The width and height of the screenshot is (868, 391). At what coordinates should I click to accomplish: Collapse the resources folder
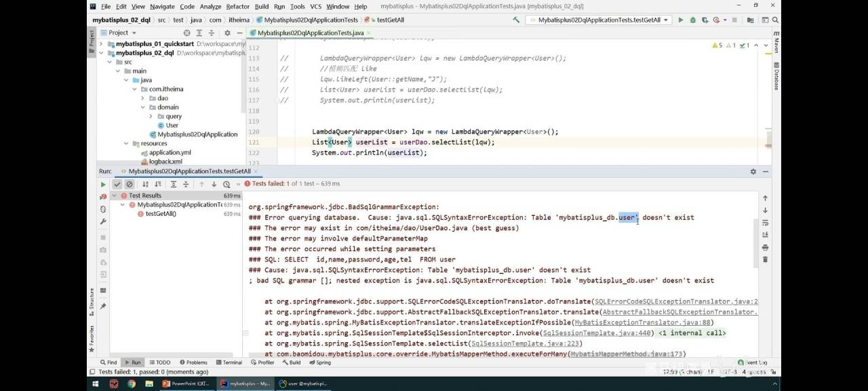pyautogui.click(x=126, y=143)
